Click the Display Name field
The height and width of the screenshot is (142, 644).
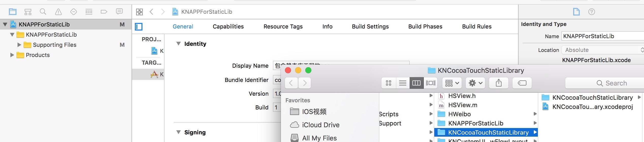pos(341,65)
